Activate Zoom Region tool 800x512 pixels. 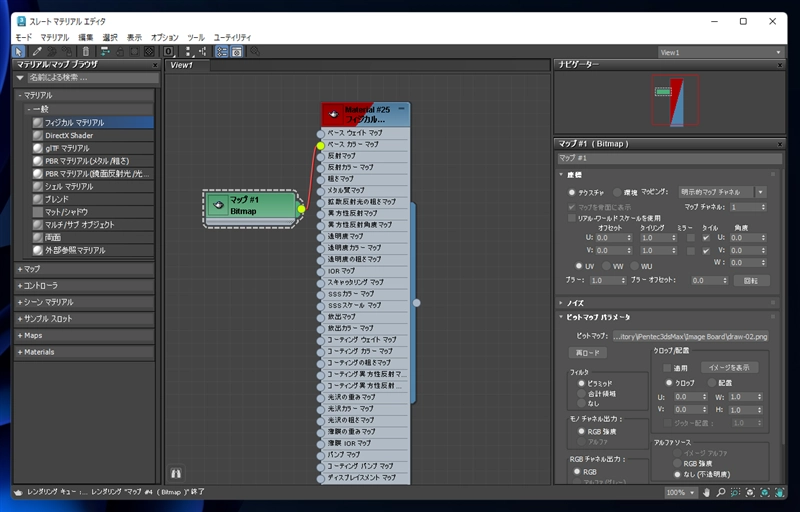[x=735, y=493]
